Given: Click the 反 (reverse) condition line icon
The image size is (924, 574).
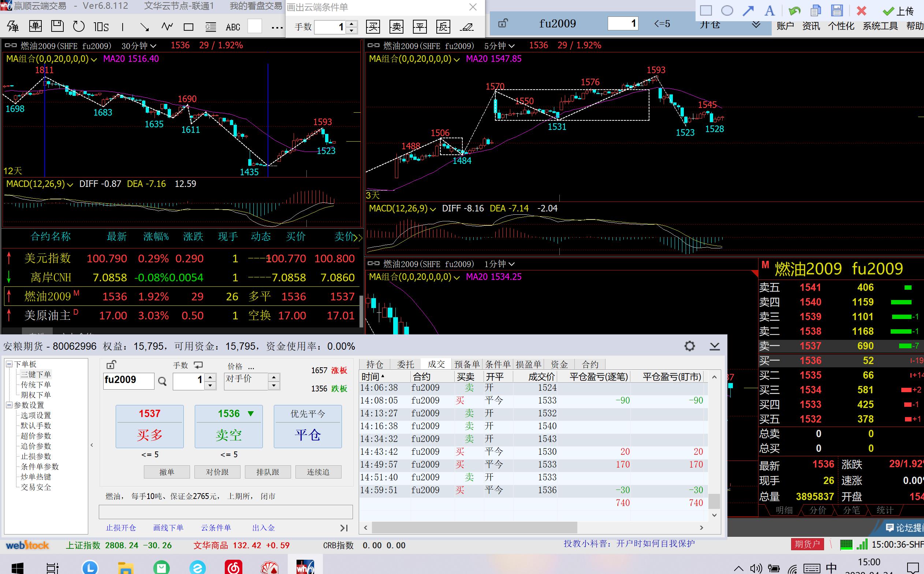Looking at the screenshot, I should [x=443, y=27].
